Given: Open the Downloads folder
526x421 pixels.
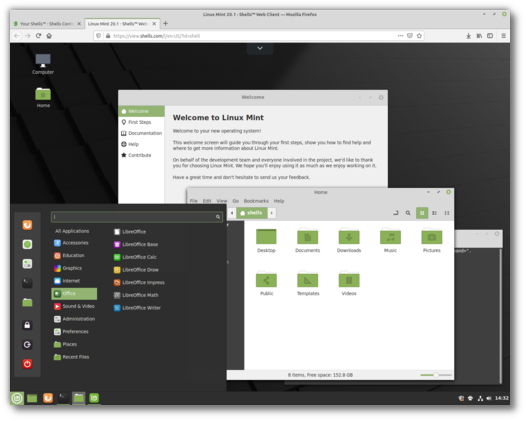Looking at the screenshot, I should point(349,240).
